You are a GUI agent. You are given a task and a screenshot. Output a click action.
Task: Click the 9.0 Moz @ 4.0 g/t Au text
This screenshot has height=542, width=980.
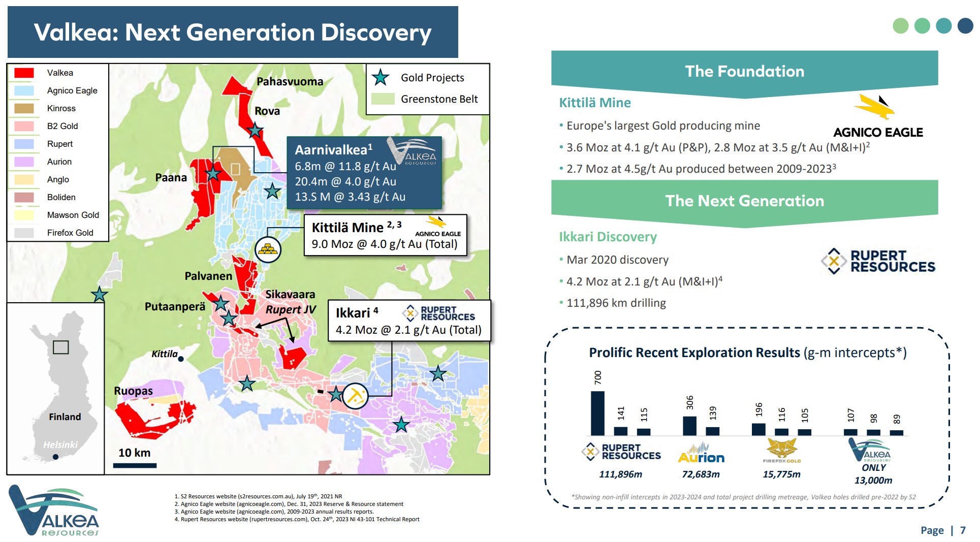(384, 244)
